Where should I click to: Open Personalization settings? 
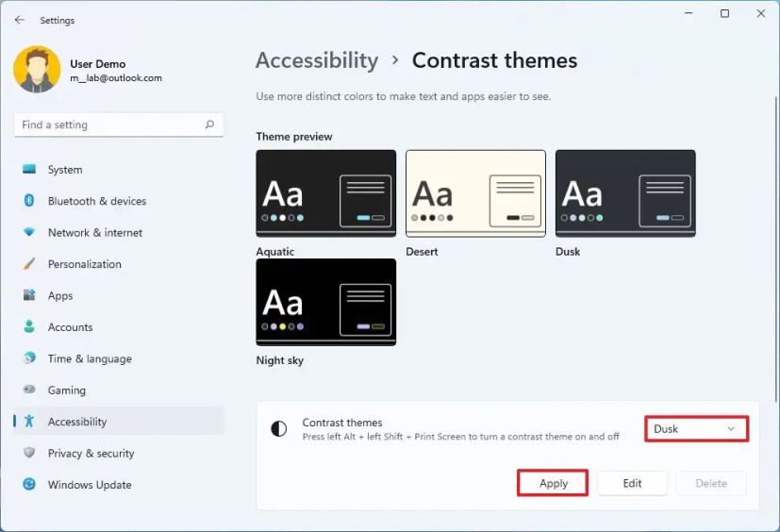[119, 264]
